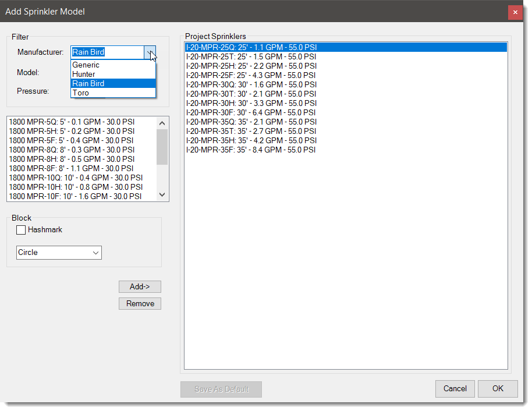
Task: Select I-20-MPR-25Q project sprinkler
Action: pyautogui.click(x=346, y=47)
